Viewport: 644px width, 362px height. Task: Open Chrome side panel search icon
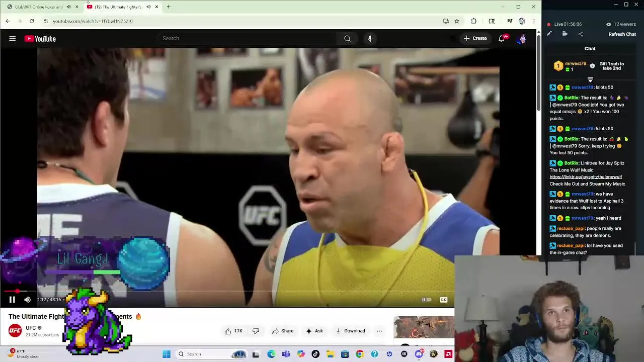[492, 21]
